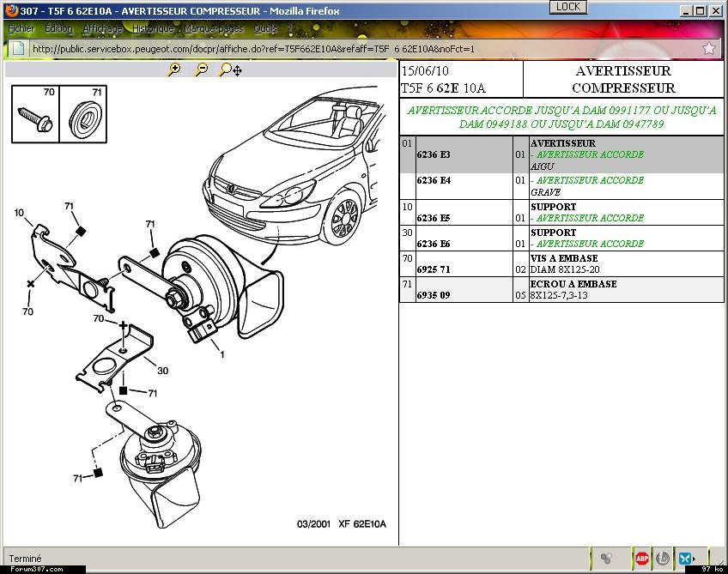Click the zoom in magnifier icon
Image resolution: width=728 pixels, height=574 pixels.
(174, 69)
